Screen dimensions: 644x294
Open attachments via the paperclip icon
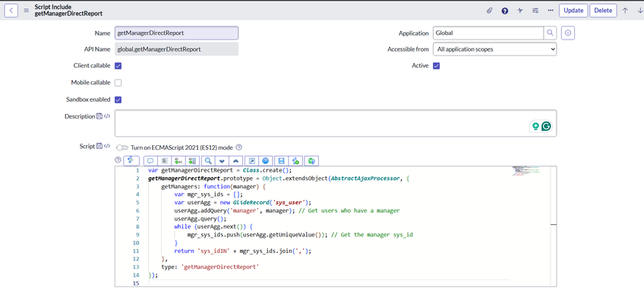tap(490, 11)
